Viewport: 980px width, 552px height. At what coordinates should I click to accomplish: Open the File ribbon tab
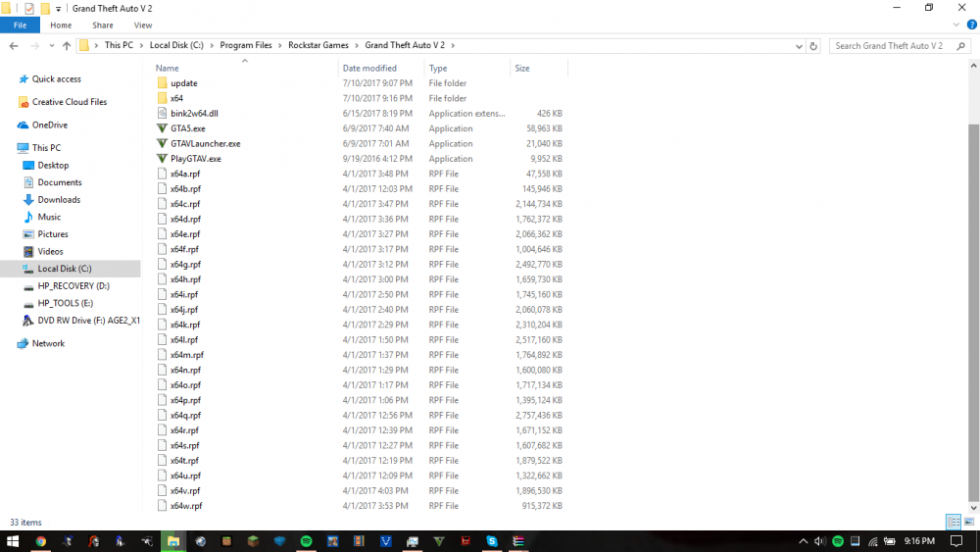[x=20, y=25]
